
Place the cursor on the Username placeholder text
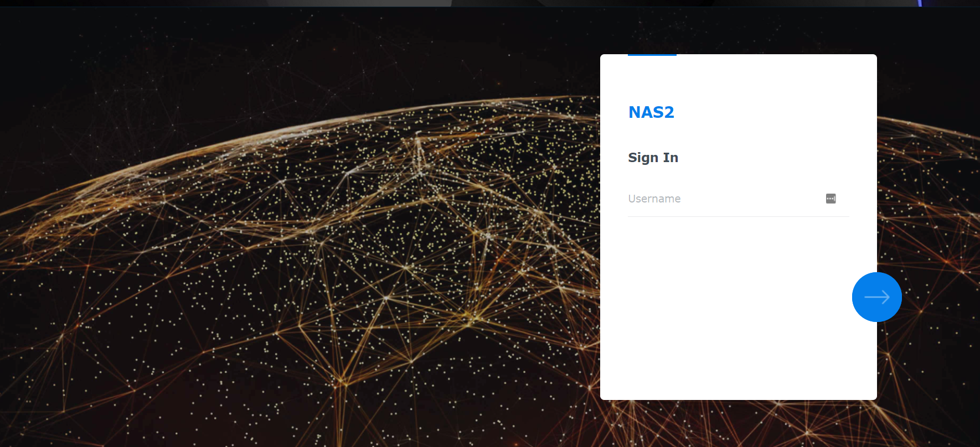click(654, 199)
